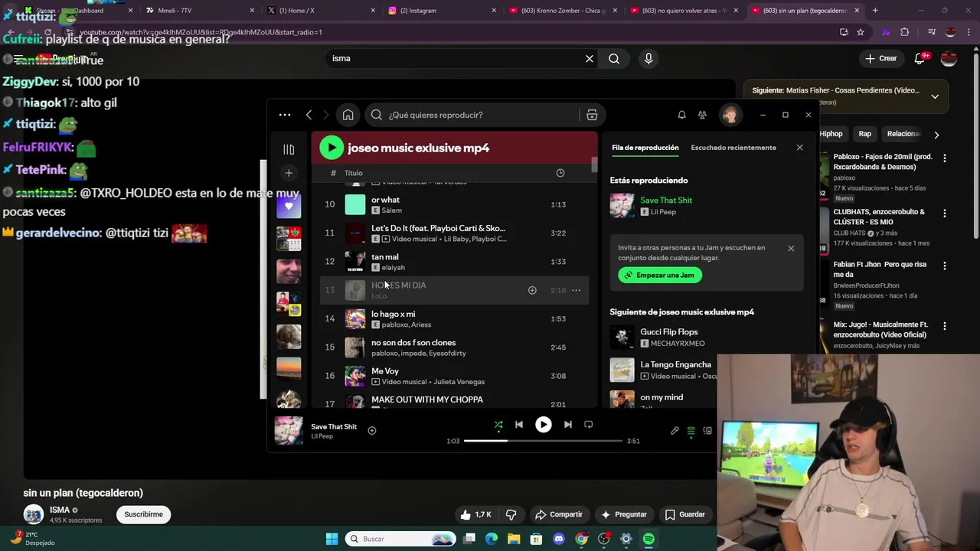Viewport: 980px width, 551px height.
Task: Like the YouTube video
Action: point(475,514)
